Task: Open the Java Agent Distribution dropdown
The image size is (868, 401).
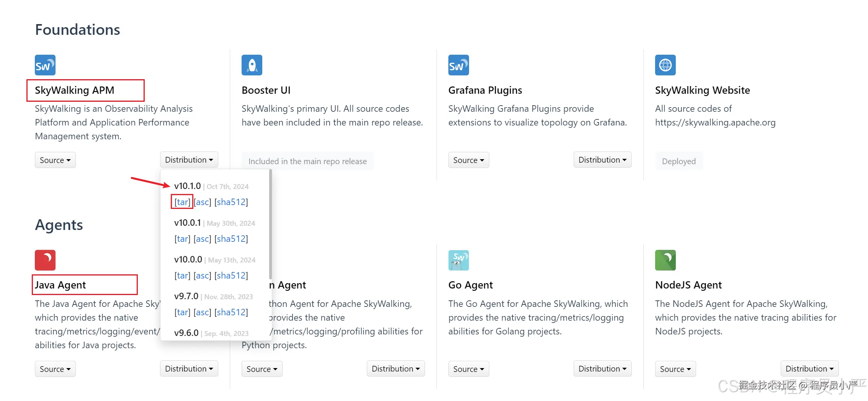Action: (189, 368)
